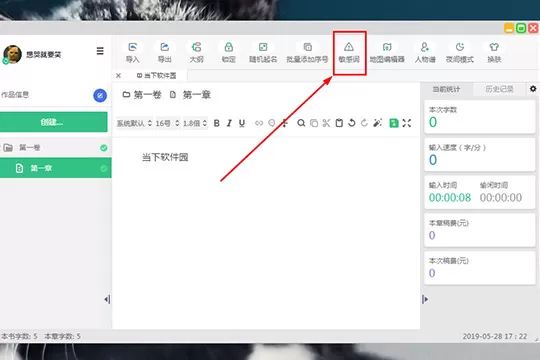The width and height of the screenshot is (540, 360).
Task: Open the statistics panel settings gear
Action: point(533,89)
